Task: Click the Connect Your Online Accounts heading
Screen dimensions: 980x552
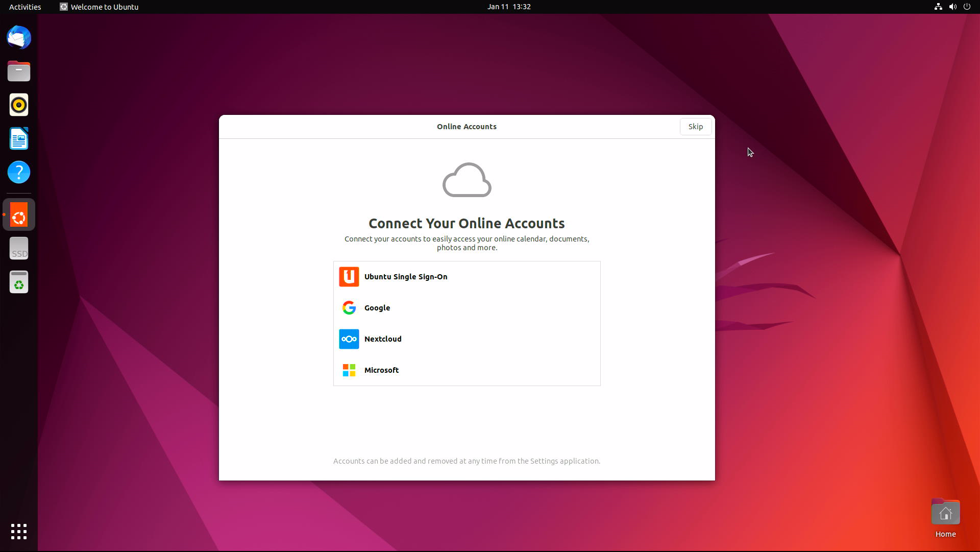Action: click(467, 223)
